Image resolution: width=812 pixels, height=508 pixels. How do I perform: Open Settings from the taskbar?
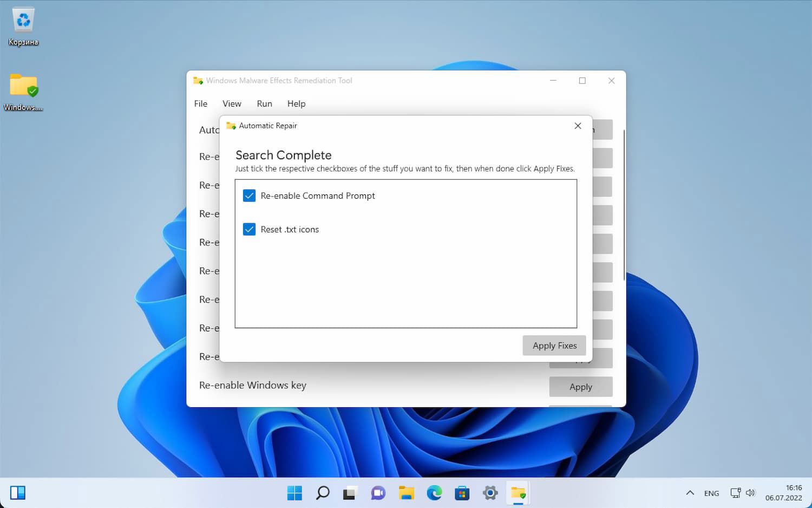pyautogui.click(x=490, y=493)
